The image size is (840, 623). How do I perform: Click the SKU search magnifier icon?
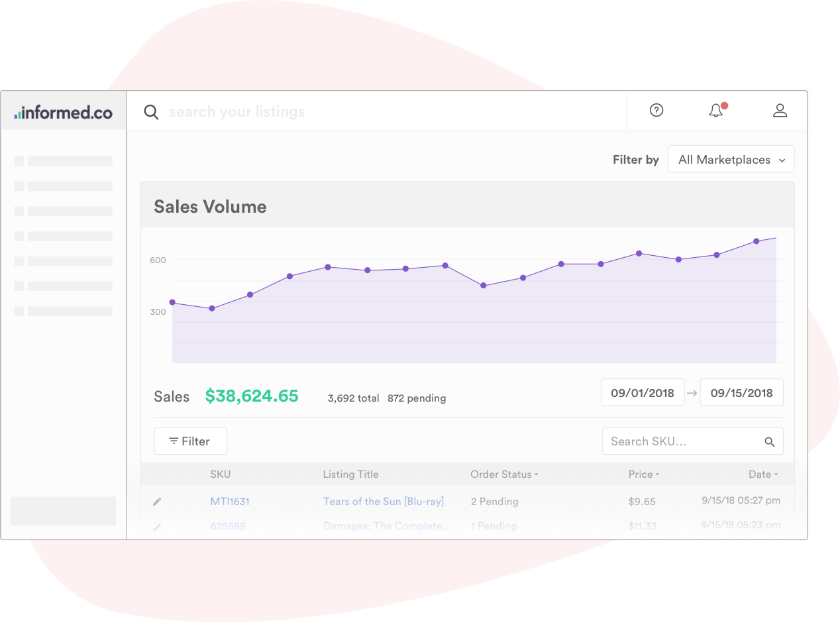tap(770, 441)
